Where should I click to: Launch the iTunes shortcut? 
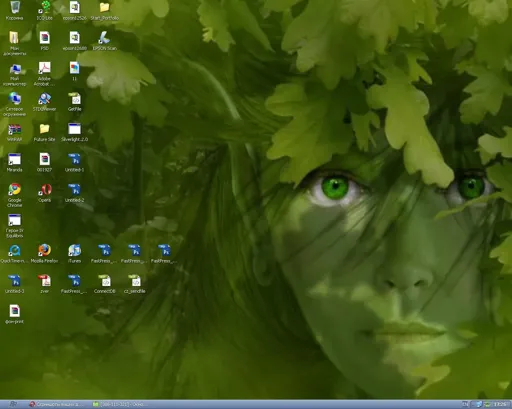pyautogui.click(x=75, y=253)
